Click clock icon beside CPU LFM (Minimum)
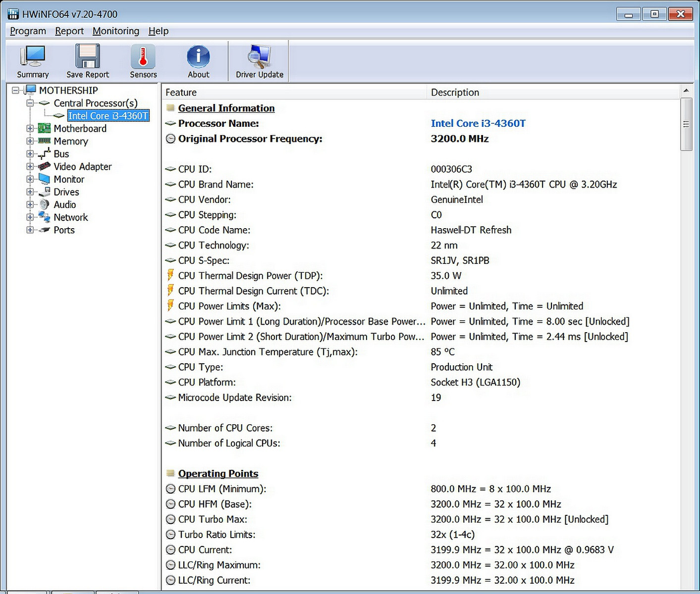The height and width of the screenshot is (594, 700). click(x=170, y=489)
